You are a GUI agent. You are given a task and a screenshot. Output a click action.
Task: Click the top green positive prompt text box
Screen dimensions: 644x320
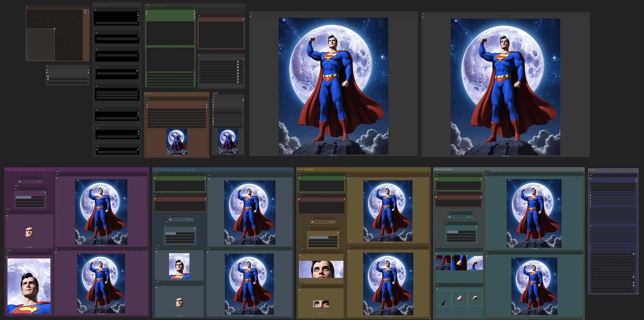click(x=170, y=33)
